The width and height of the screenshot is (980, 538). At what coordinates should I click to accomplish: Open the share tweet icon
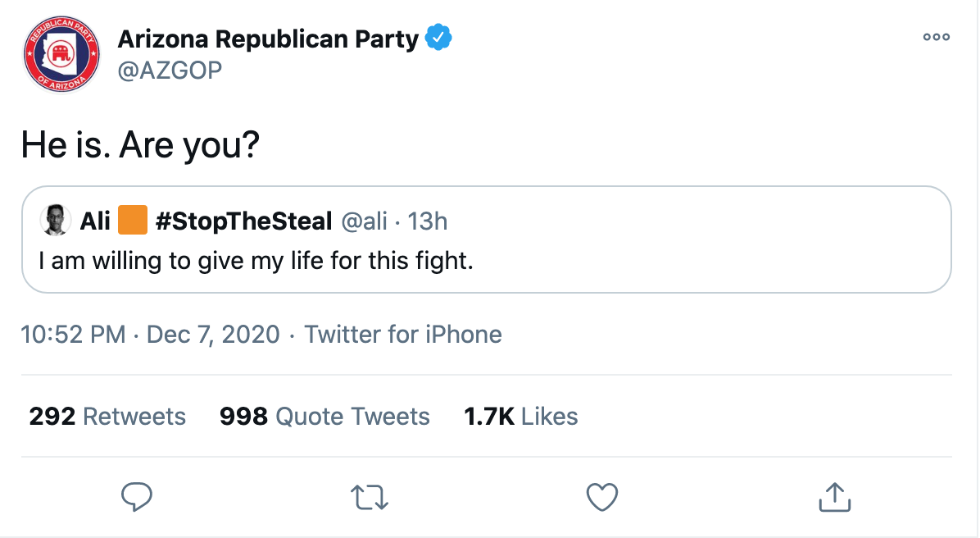click(835, 496)
